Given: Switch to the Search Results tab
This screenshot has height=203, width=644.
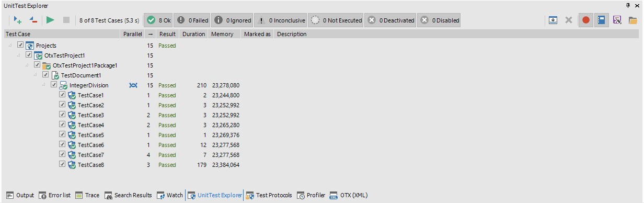Looking at the screenshot, I should click(128, 195).
